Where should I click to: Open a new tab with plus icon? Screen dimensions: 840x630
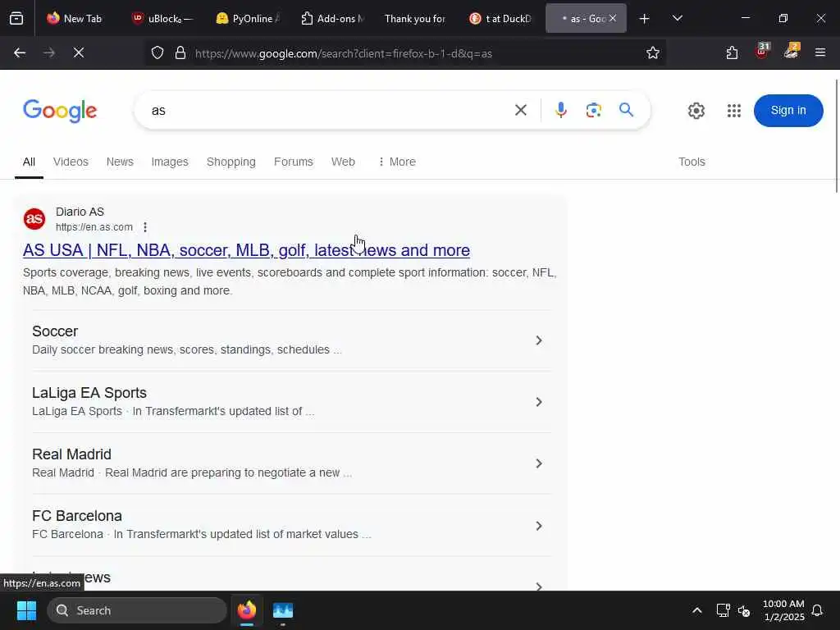tap(645, 19)
